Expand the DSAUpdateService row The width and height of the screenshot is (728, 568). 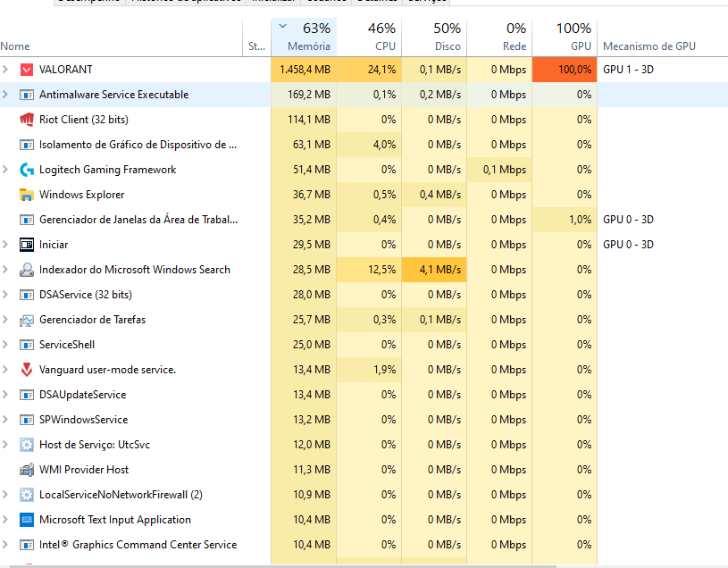point(5,395)
